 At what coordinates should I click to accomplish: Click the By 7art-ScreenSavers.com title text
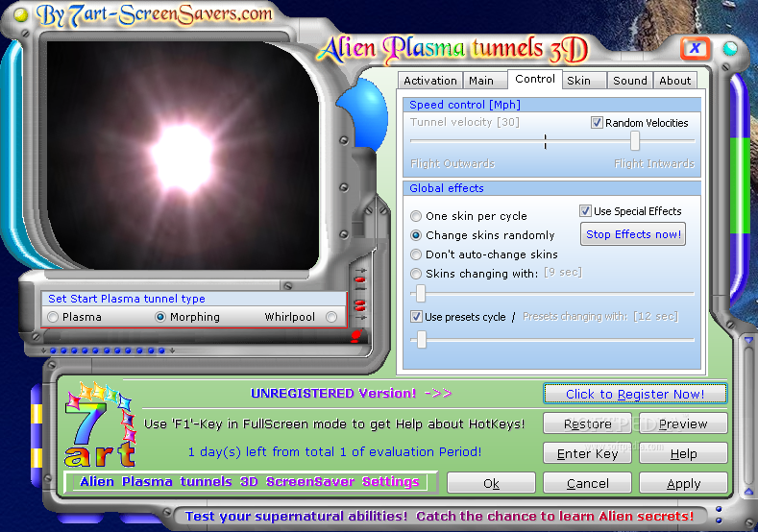155,15
